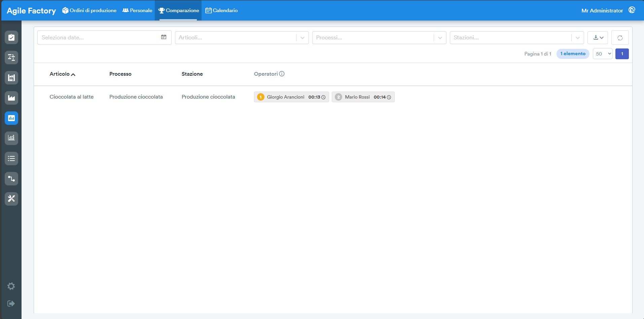Click the logout icon in sidebar

[11, 304]
